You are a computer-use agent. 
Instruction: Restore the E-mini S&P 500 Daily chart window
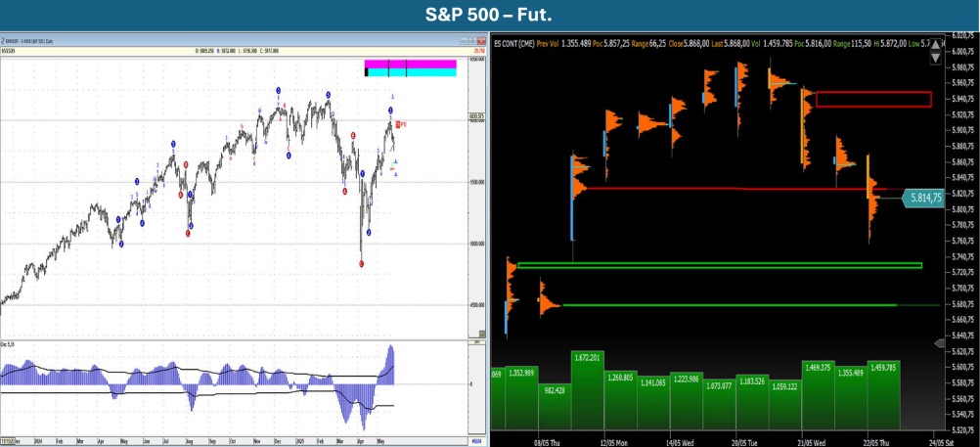click(x=473, y=41)
